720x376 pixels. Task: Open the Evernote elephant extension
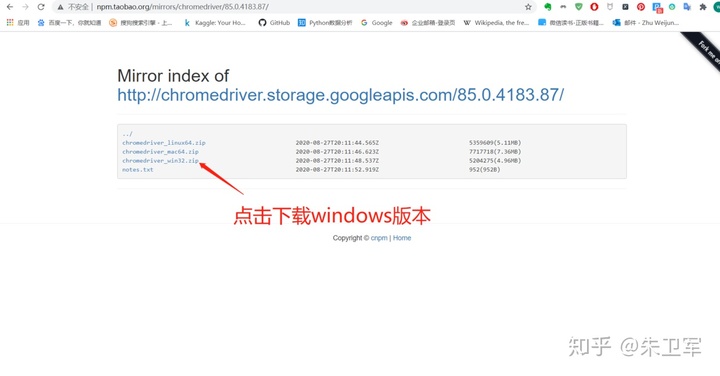pyautogui.click(x=547, y=7)
